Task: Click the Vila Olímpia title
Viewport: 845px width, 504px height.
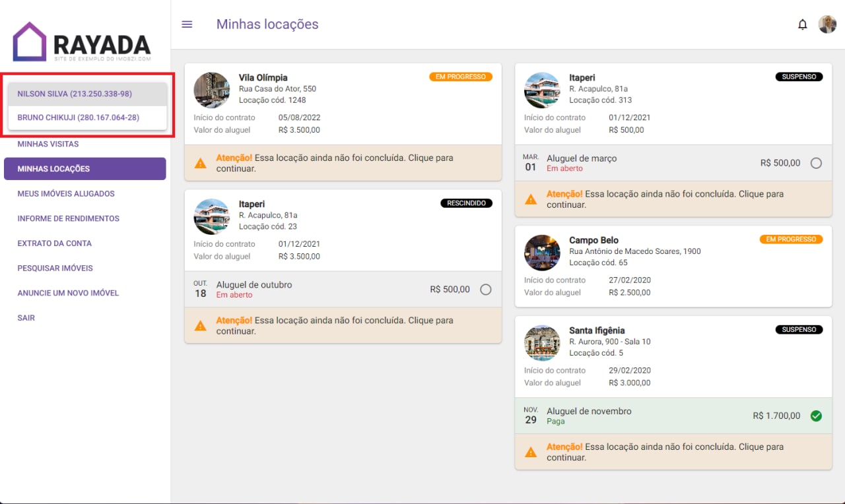Action: (263, 78)
